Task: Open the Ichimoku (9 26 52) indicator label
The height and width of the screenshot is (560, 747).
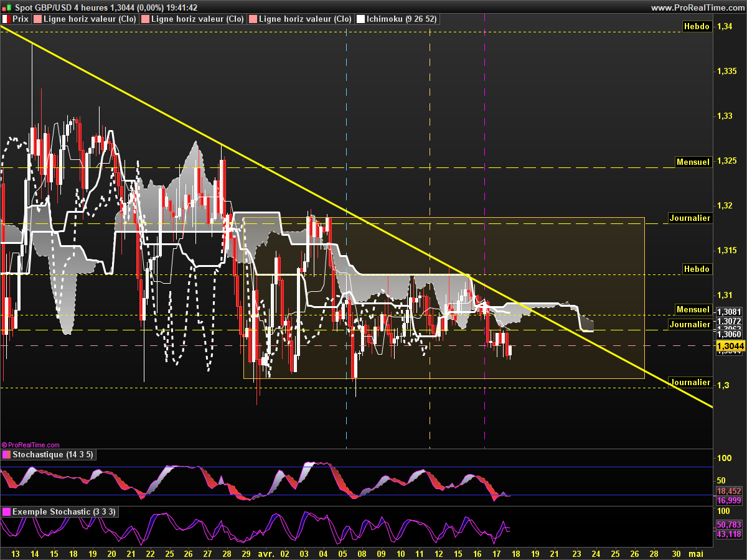Action: point(402,19)
